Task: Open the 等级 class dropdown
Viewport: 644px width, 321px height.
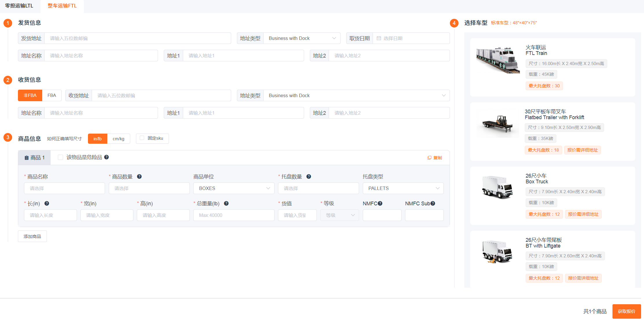Action: 340,215
